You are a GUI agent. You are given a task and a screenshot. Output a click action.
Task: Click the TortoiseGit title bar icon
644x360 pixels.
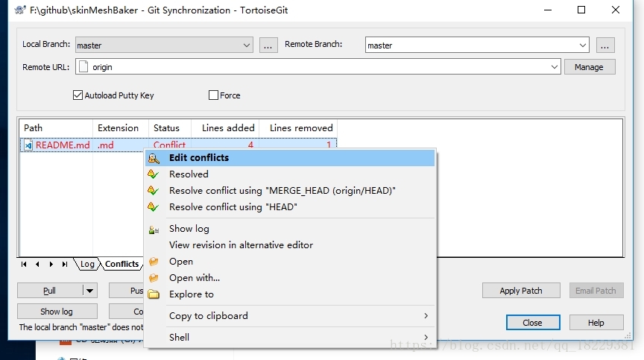click(x=20, y=10)
